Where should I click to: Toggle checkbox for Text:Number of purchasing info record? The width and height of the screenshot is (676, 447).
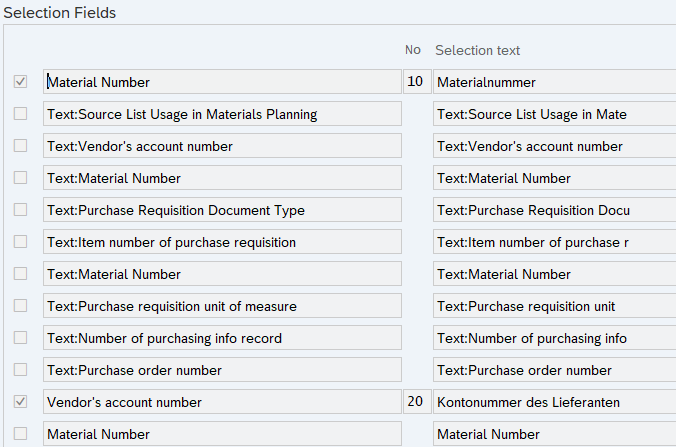[20, 338]
